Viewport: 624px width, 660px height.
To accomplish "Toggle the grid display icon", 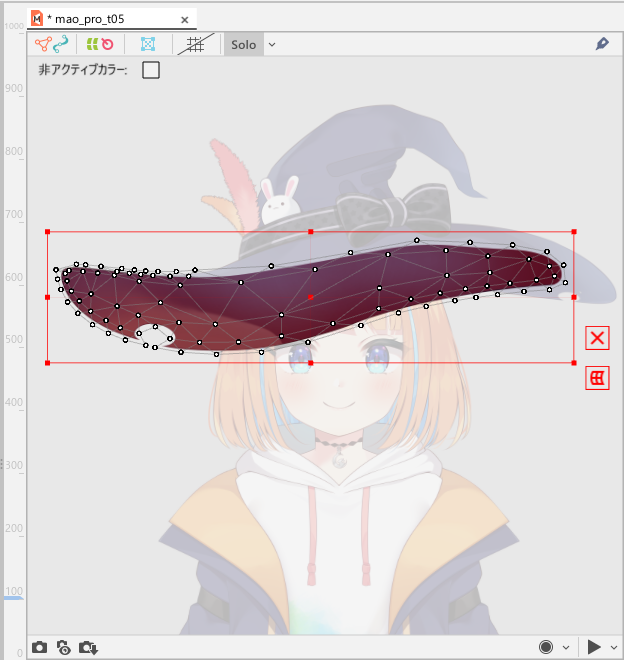I will tap(195, 44).
